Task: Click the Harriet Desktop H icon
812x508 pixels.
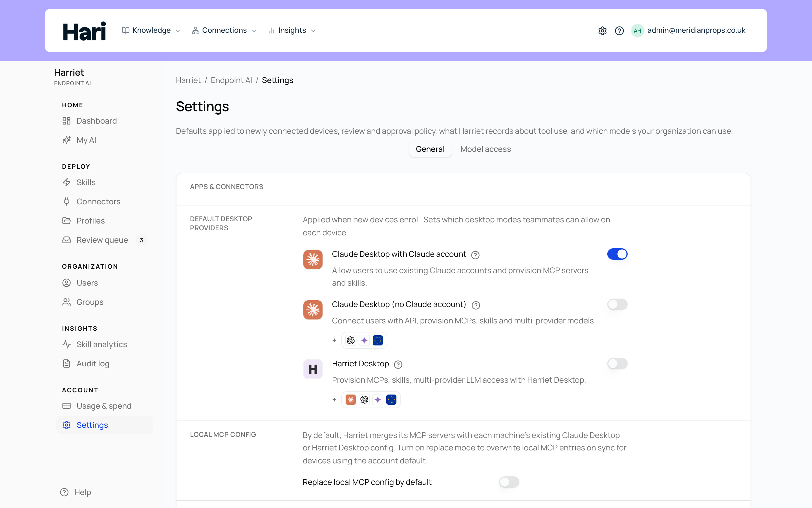Action: 313,369
